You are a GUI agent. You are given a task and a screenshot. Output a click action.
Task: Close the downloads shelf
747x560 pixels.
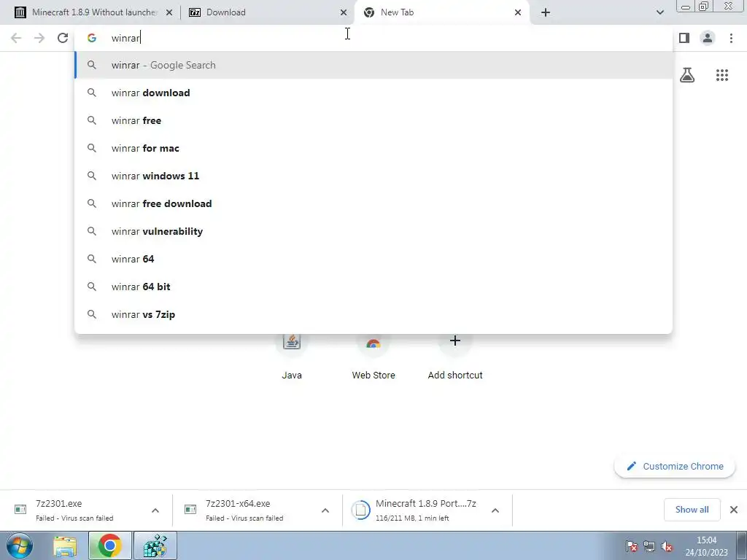pyautogui.click(x=734, y=510)
